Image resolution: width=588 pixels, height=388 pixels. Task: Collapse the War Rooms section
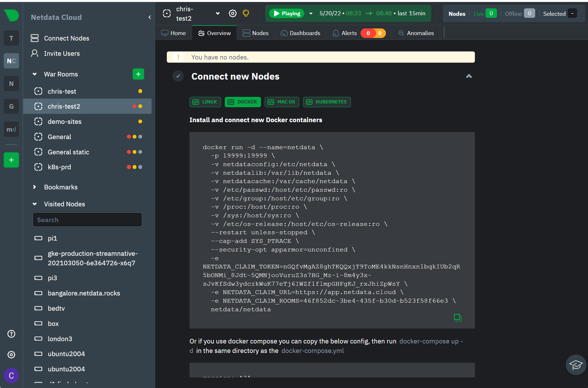tap(35, 74)
